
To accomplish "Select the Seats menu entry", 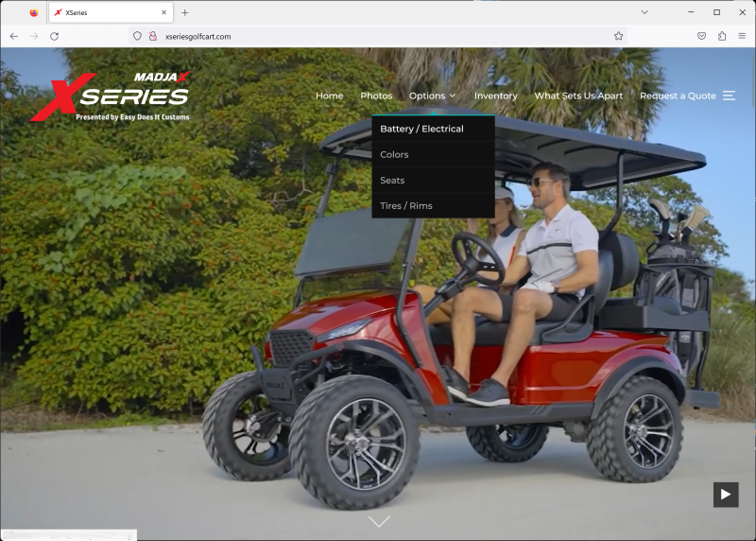I will click(x=392, y=180).
